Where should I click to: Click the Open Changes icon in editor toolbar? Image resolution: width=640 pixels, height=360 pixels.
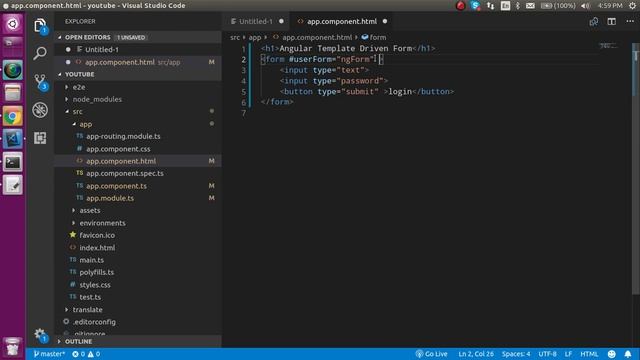tap(594, 22)
